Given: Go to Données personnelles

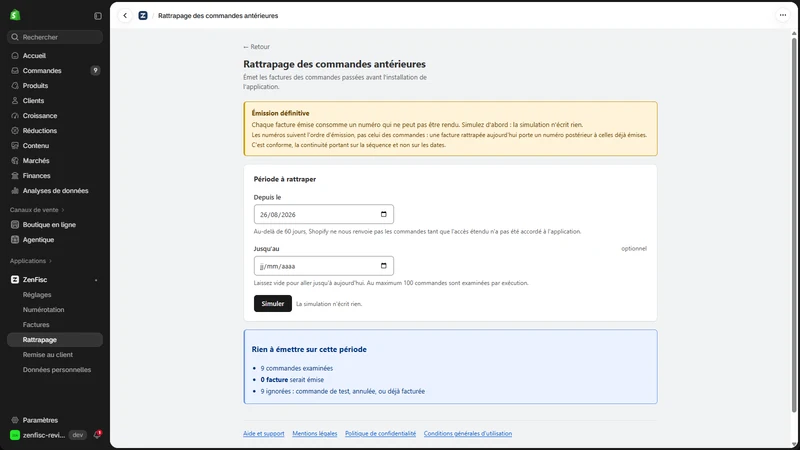Looking at the screenshot, I should (x=57, y=370).
